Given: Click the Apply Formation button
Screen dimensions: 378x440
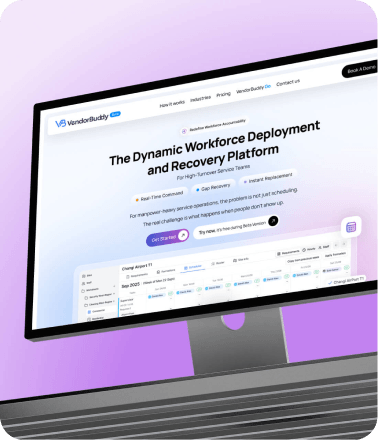Looking at the screenshot, I should point(335,254).
